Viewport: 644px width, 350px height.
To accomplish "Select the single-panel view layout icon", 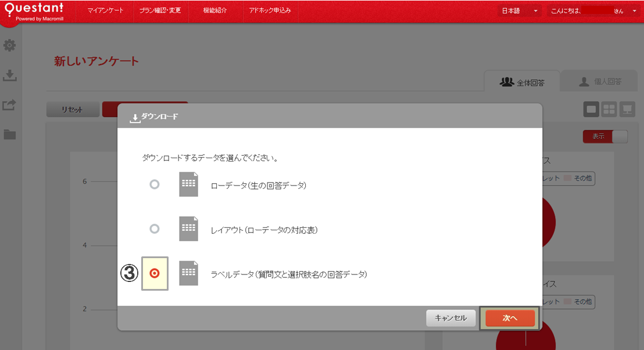I will pos(591,109).
